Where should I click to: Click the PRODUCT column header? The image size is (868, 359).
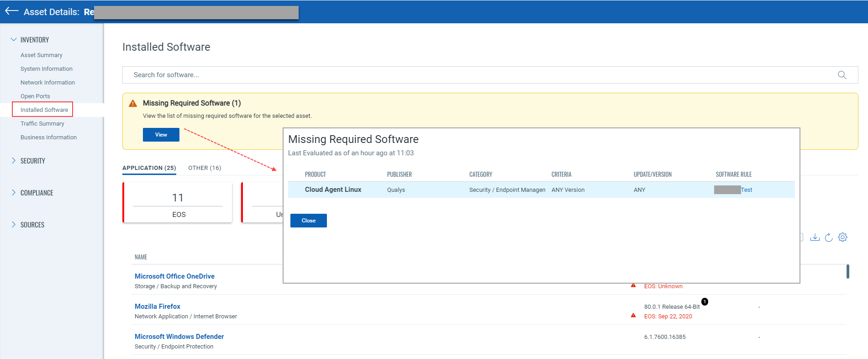click(316, 174)
